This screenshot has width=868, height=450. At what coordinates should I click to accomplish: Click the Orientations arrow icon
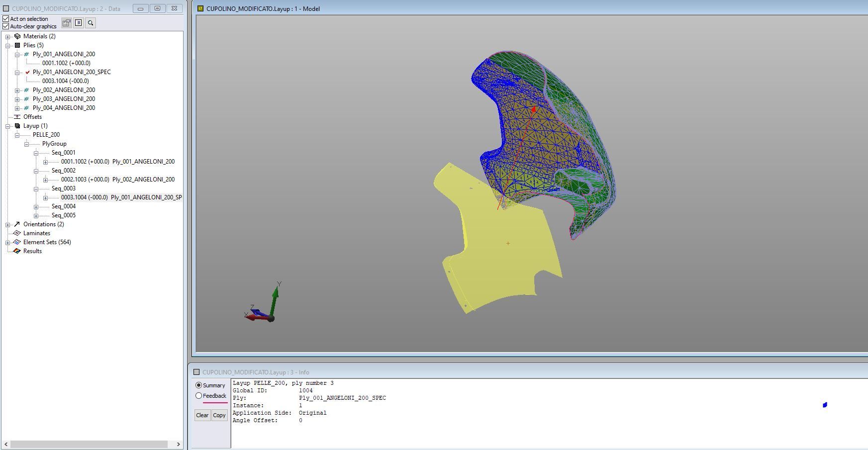(x=17, y=224)
